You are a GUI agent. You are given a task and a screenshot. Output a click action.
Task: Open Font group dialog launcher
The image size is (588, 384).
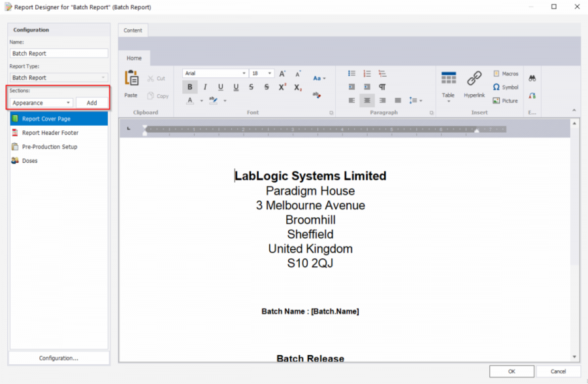point(331,113)
